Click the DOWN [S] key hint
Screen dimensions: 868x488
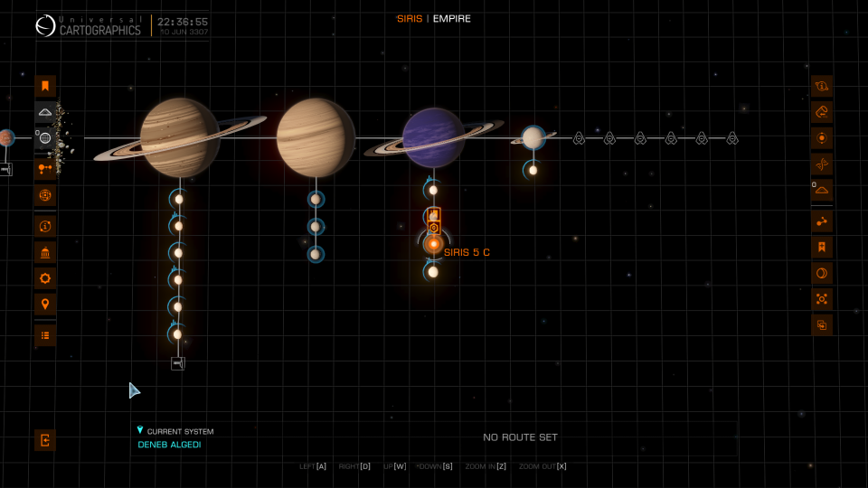coord(435,466)
